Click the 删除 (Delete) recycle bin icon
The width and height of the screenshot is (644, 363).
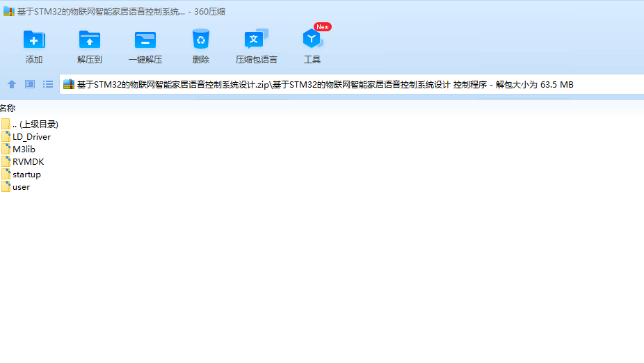(x=201, y=40)
